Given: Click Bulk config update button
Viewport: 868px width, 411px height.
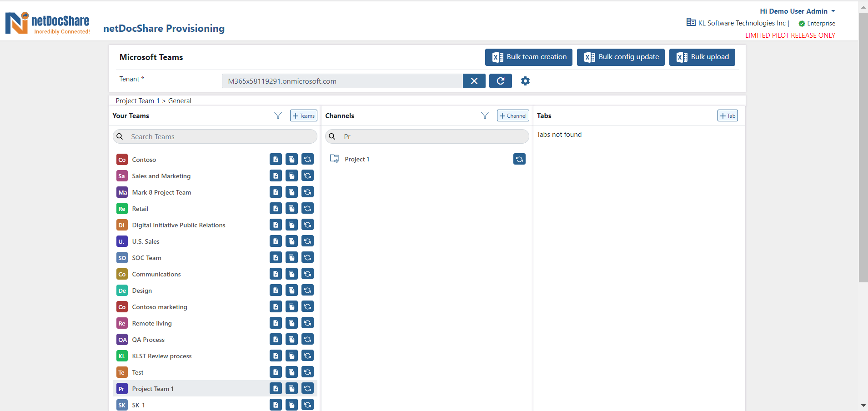Looking at the screenshot, I should 621,57.
